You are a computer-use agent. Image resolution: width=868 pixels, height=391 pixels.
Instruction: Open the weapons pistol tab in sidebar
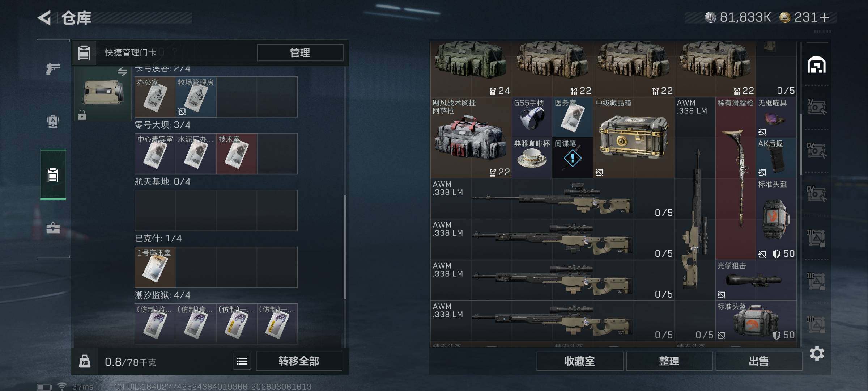pos(53,68)
